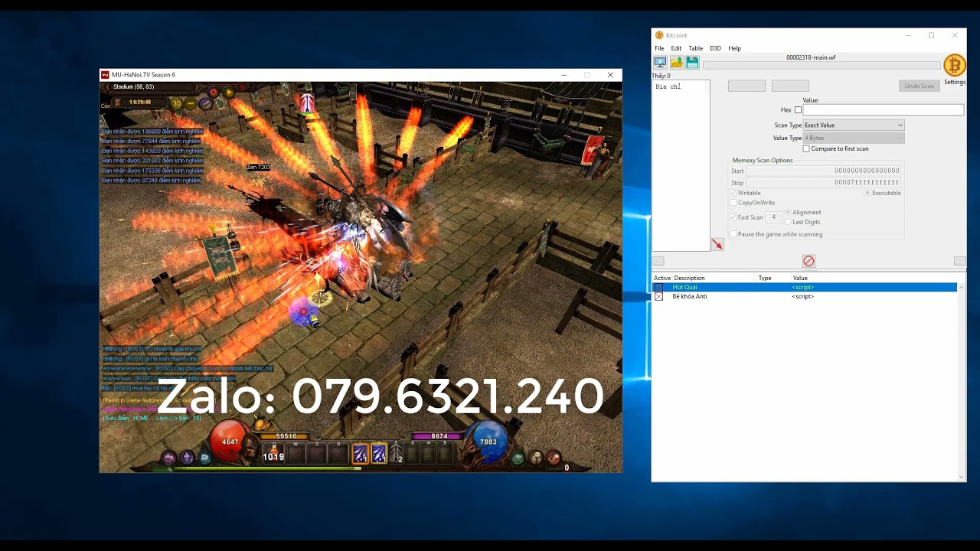Open the File menu
This screenshot has height=551, width=980.
click(x=659, y=48)
